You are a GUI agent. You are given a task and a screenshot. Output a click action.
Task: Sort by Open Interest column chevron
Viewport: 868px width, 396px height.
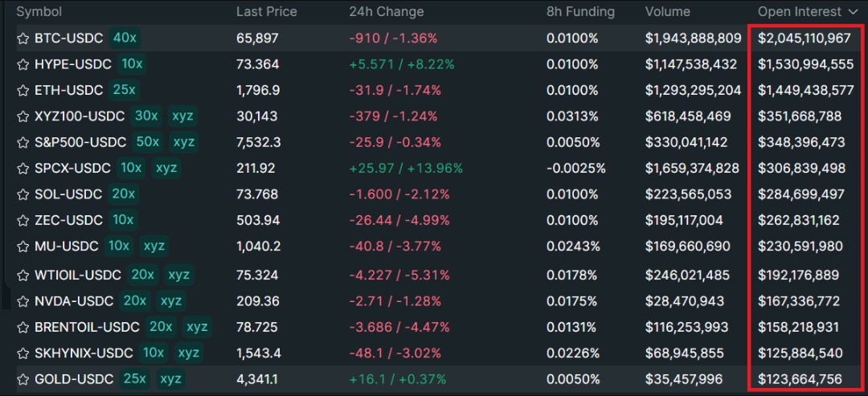point(852,11)
